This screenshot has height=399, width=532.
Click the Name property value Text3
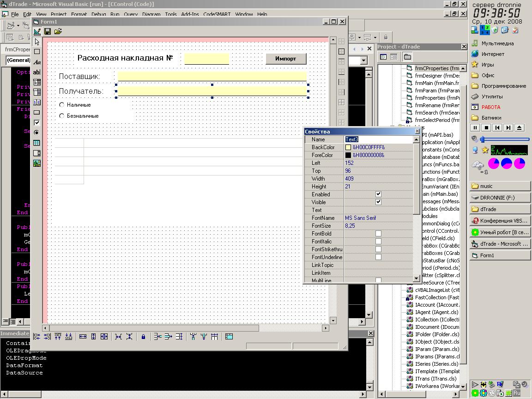coord(352,139)
